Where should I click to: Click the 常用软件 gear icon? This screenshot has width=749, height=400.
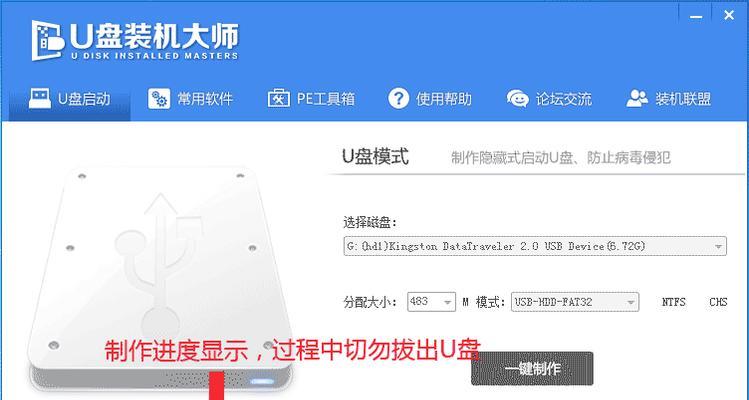click(x=159, y=98)
